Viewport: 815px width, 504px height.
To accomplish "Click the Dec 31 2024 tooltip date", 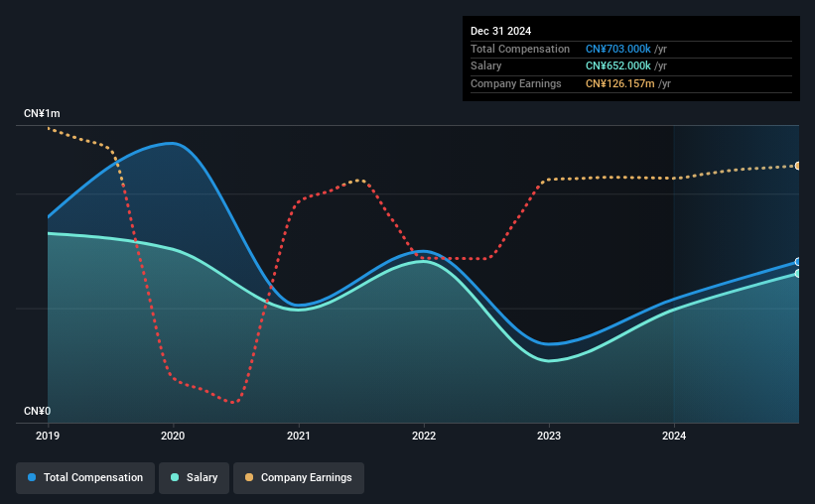I will pyautogui.click(x=500, y=31).
